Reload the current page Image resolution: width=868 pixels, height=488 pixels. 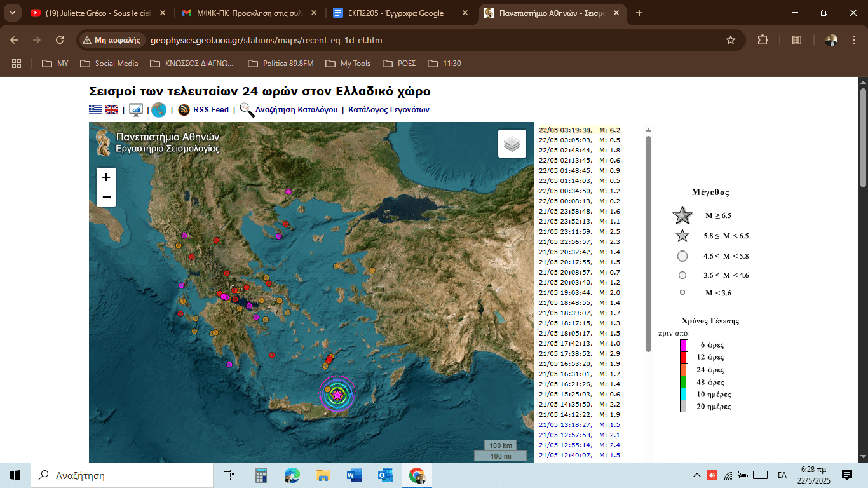(60, 40)
